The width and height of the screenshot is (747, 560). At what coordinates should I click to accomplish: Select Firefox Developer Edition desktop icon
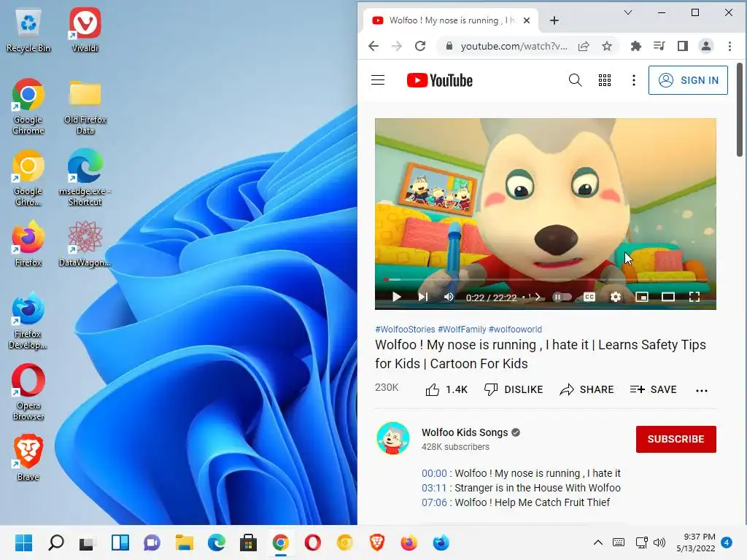click(28, 321)
